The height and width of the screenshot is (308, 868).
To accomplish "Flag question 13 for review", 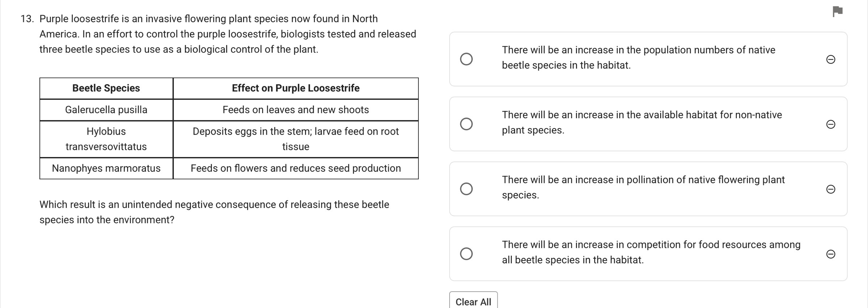I will [837, 12].
